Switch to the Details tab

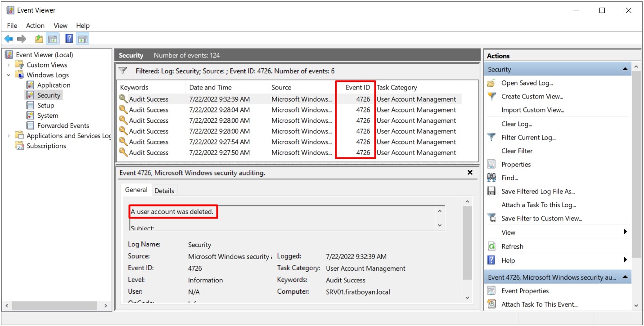[164, 191]
